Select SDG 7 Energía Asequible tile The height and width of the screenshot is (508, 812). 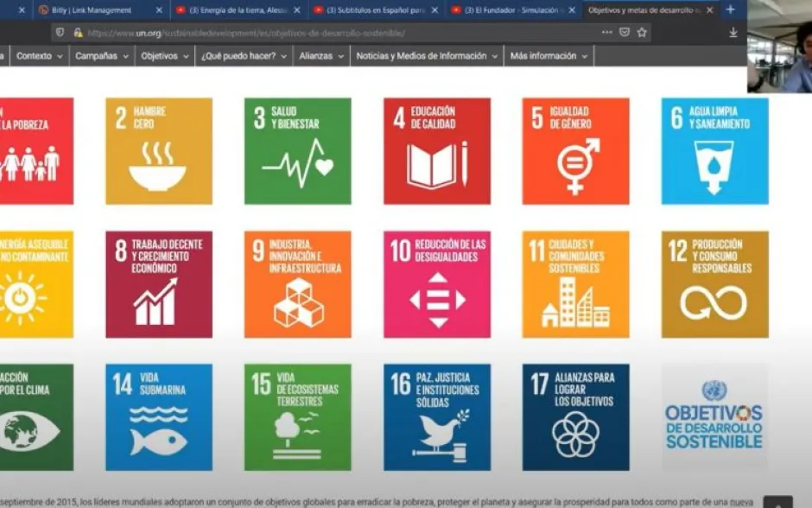37,284
